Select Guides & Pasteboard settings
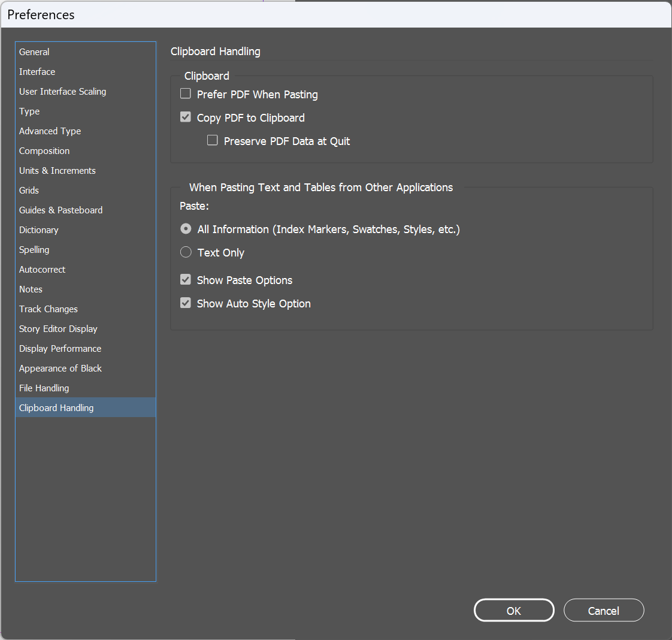Image resolution: width=672 pixels, height=640 pixels. point(60,210)
